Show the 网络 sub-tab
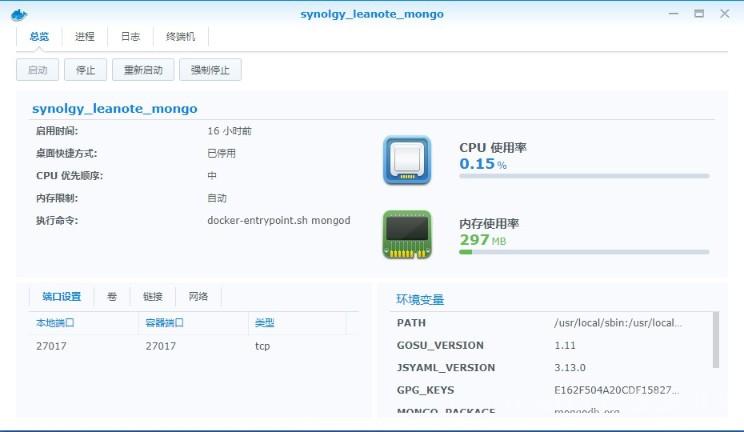This screenshot has height=432, width=744. [x=198, y=297]
